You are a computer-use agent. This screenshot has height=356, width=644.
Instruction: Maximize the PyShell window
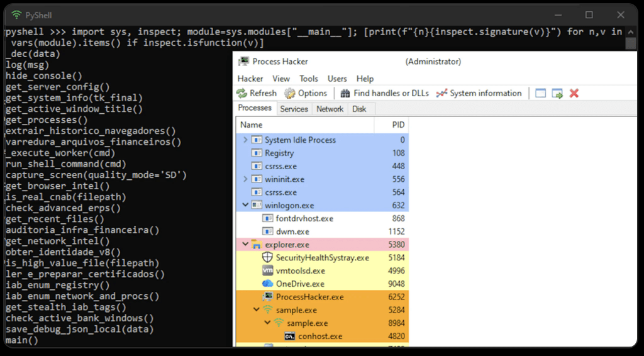coord(589,15)
